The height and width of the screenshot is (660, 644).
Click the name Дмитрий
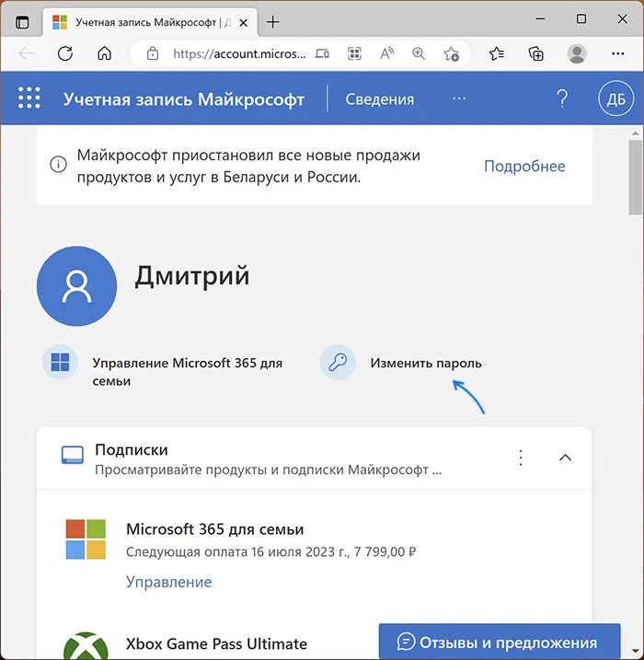click(192, 276)
